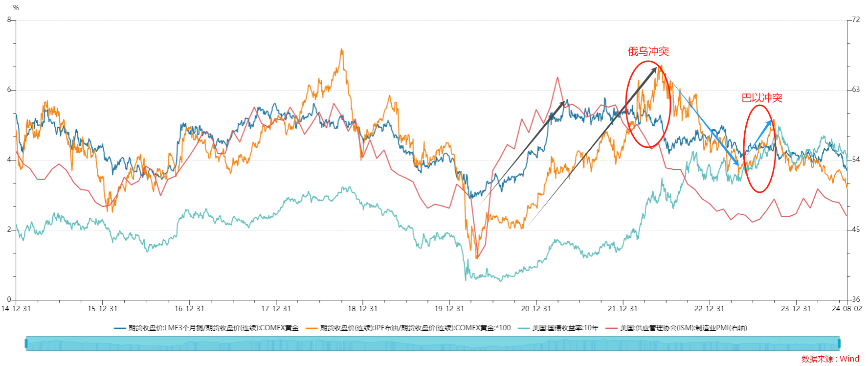Click the right handle of the date range slider
Screen dimensions: 868x366
(x=839, y=343)
